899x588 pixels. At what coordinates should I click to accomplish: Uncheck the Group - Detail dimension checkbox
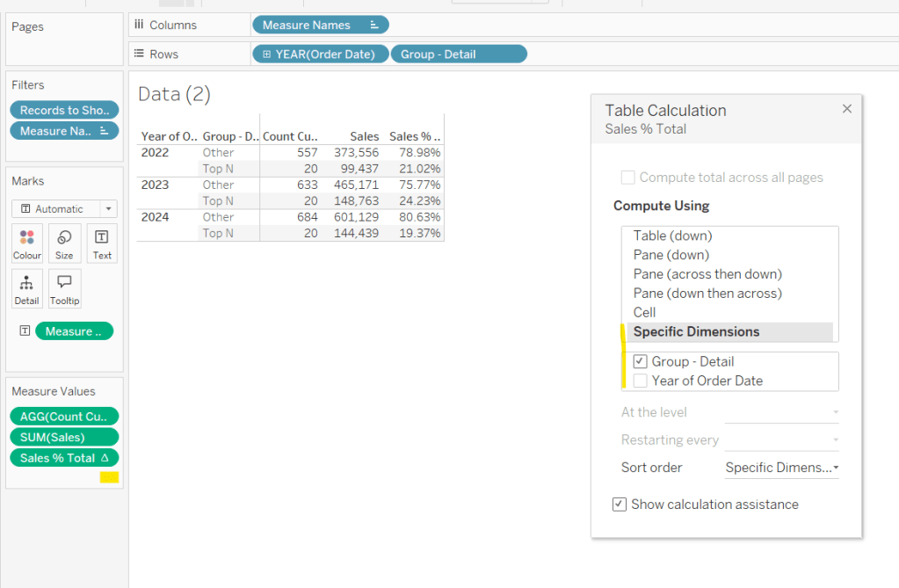[641, 361]
